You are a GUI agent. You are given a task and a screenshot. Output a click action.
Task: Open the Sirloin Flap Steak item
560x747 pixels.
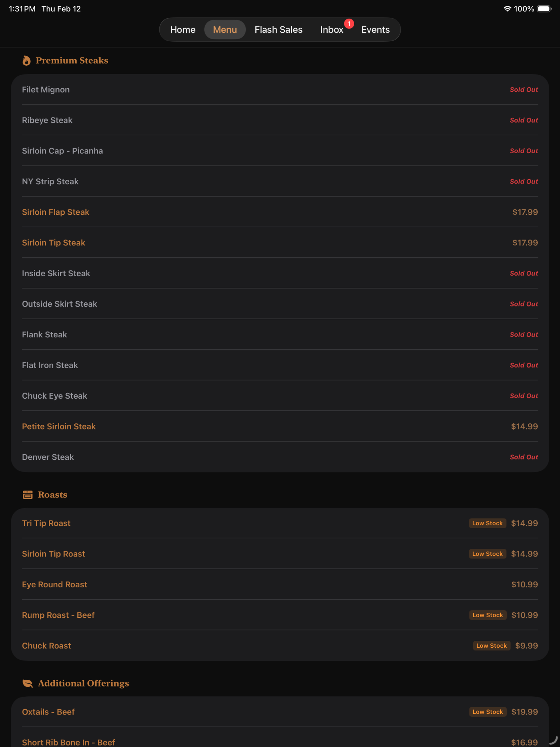280,212
